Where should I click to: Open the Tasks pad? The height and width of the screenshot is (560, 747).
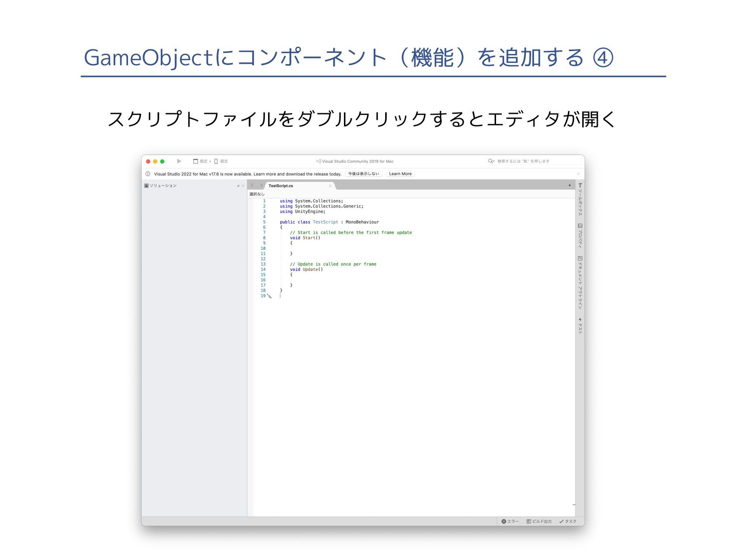click(568, 521)
